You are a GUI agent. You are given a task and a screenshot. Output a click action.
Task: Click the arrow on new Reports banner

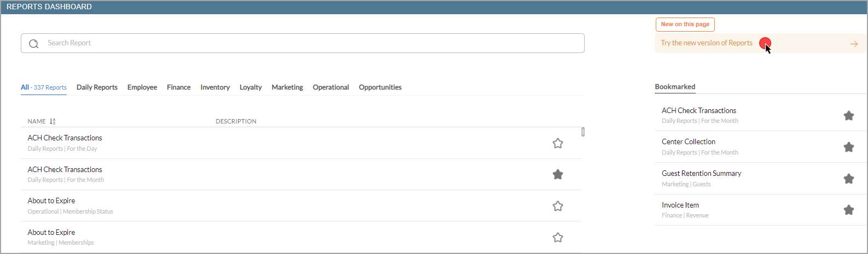coord(854,44)
